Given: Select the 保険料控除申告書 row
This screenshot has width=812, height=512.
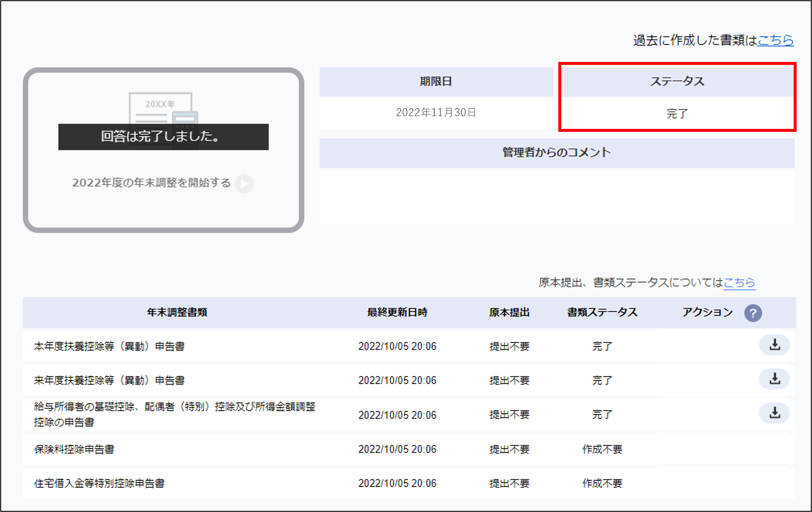Looking at the screenshot, I should (74, 449).
